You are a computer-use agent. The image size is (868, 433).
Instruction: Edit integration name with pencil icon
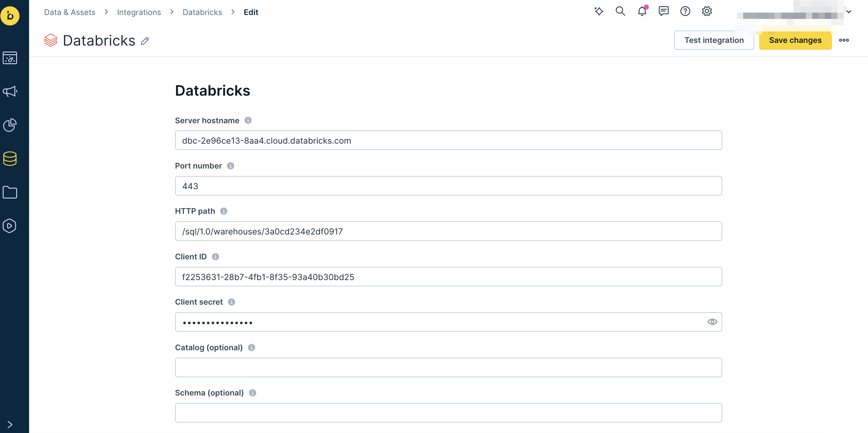point(145,41)
